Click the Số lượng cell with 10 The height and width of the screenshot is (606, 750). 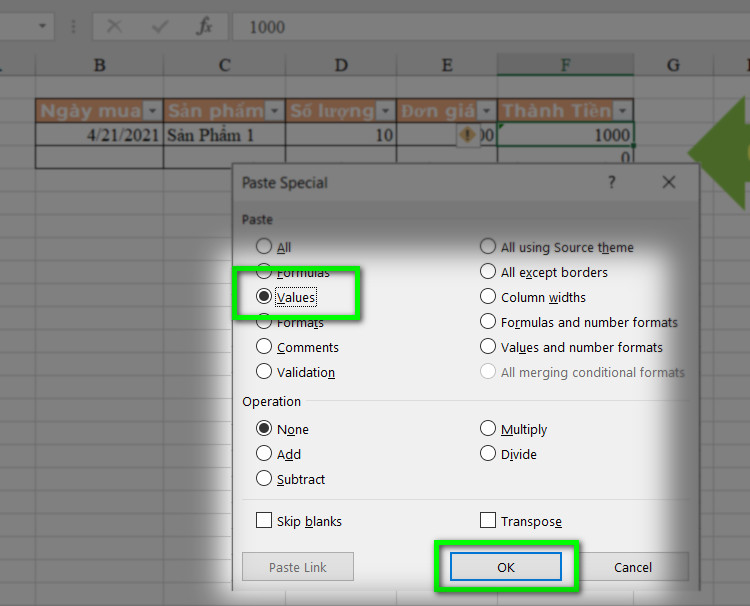(341, 135)
